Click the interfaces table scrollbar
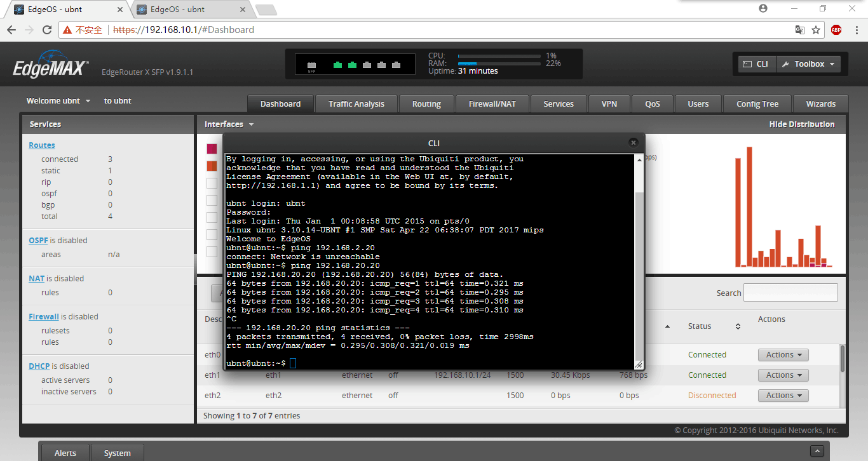The image size is (868, 461). click(x=843, y=359)
